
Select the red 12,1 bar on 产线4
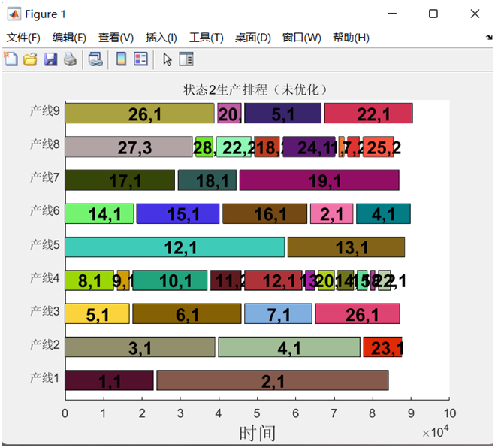(273, 280)
